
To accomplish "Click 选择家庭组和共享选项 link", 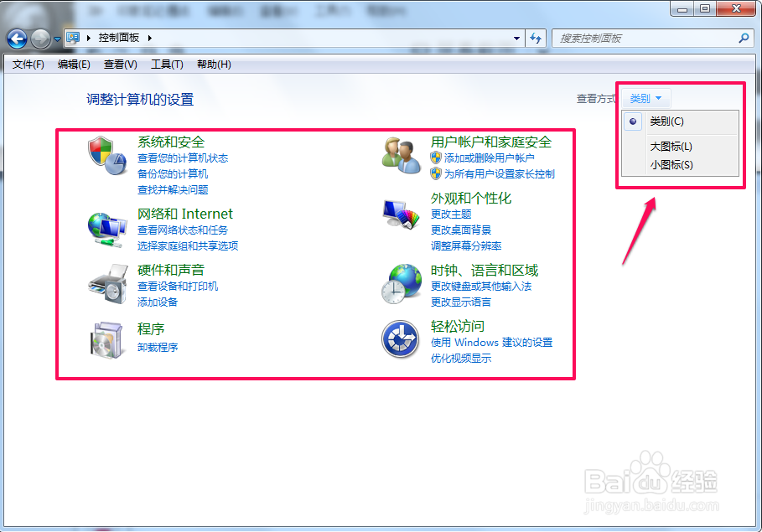I will [x=188, y=245].
